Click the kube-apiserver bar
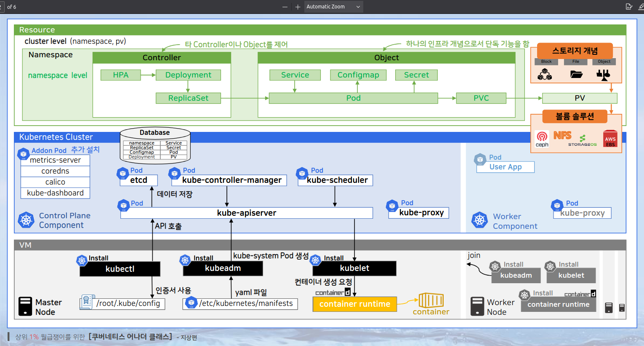This screenshot has width=644, height=346. 247,213
